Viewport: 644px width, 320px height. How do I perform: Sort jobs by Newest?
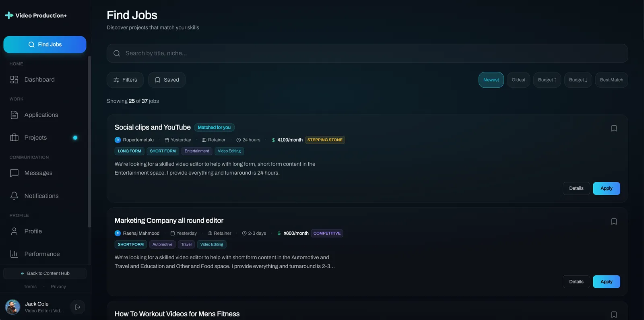491,80
